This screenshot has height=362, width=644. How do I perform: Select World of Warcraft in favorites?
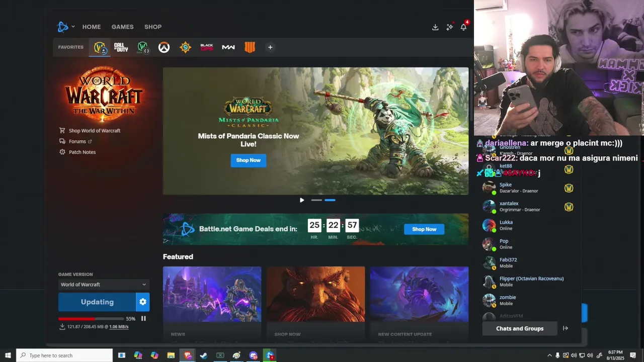point(100,47)
